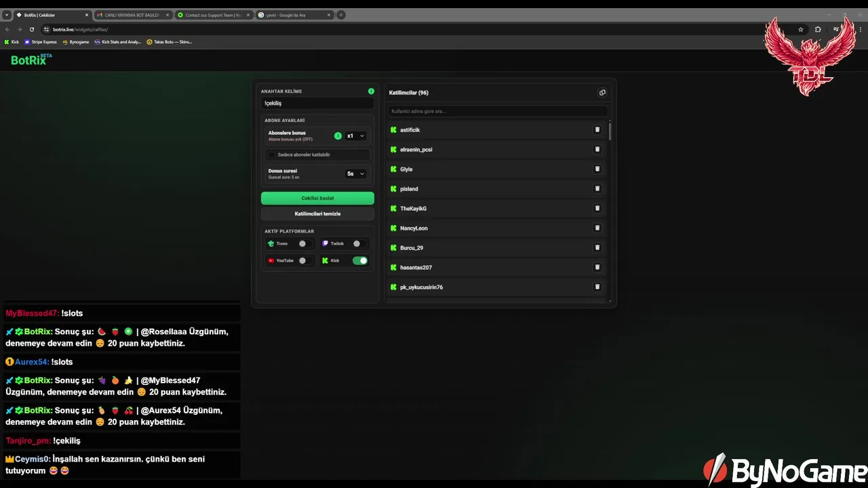Select participant name hasantas207
The height and width of the screenshot is (488, 868).
point(416,267)
